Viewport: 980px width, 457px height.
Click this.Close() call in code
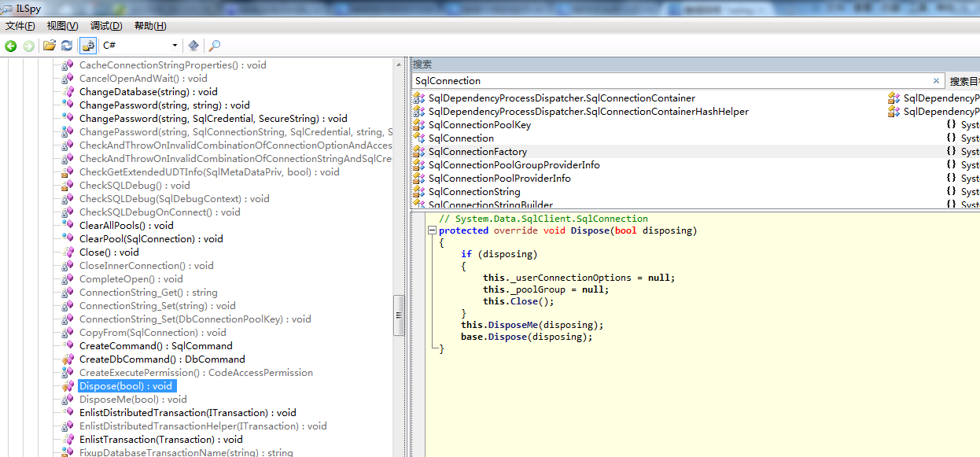pyautogui.click(x=518, y=301)
